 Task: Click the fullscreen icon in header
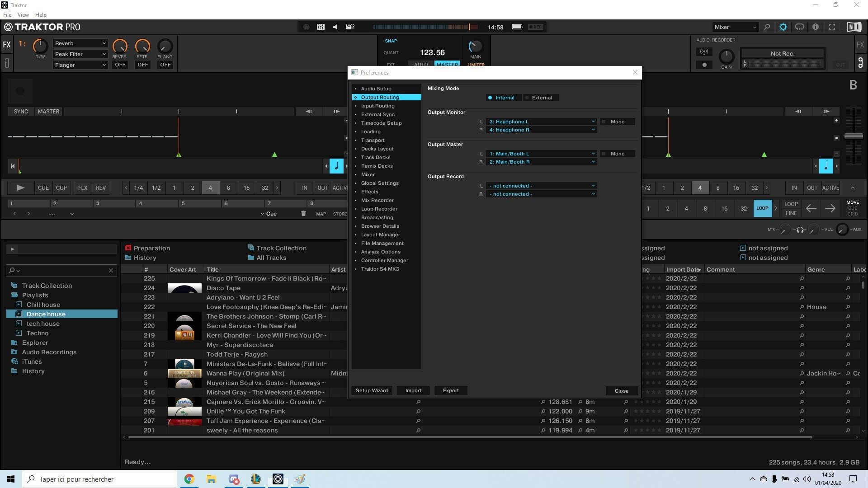click(x=832, y=27)
